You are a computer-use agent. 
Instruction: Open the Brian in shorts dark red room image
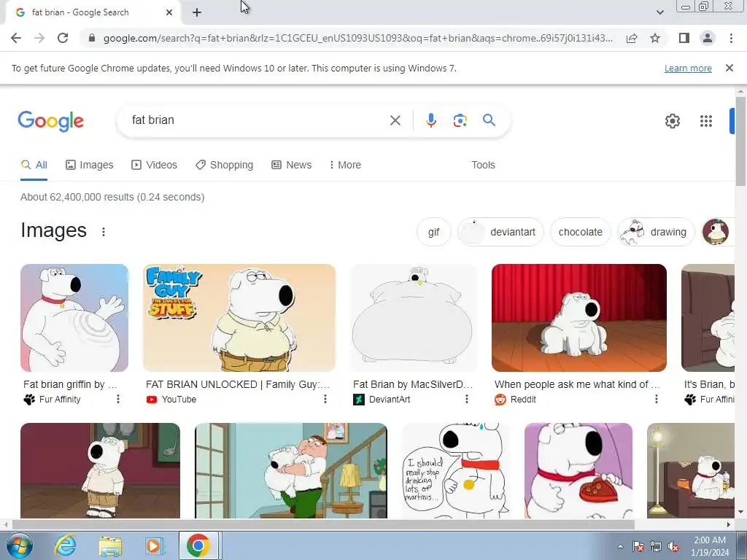pyautogui.click(x=100, y=470)
